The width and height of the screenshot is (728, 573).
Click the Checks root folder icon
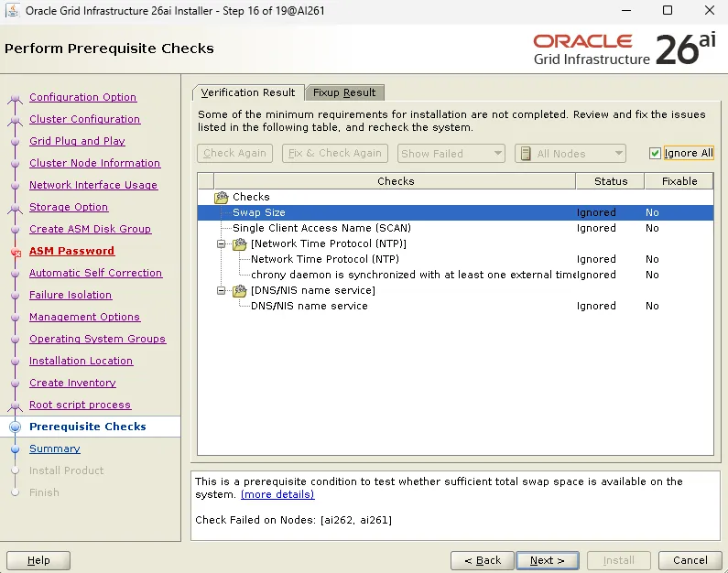(x=222, y=197)
